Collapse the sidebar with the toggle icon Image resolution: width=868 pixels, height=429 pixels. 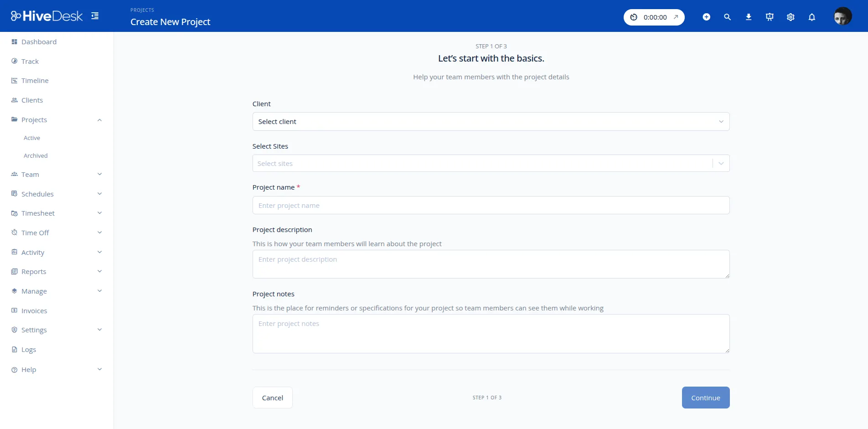(95, 15)
